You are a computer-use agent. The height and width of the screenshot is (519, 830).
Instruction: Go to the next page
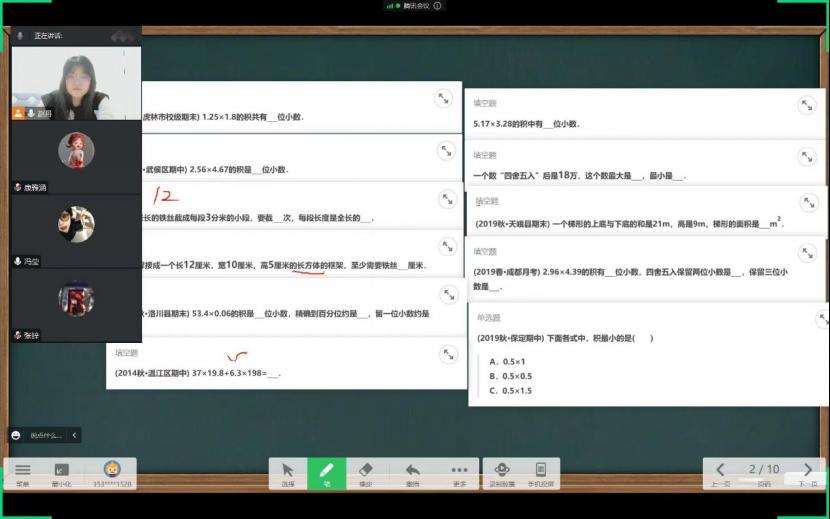(808, 470)
